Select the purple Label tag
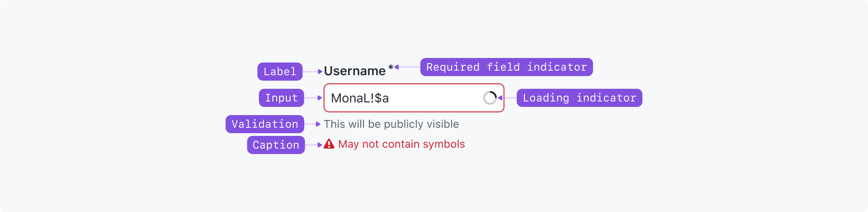868x212 pixels. click(280, 72)
